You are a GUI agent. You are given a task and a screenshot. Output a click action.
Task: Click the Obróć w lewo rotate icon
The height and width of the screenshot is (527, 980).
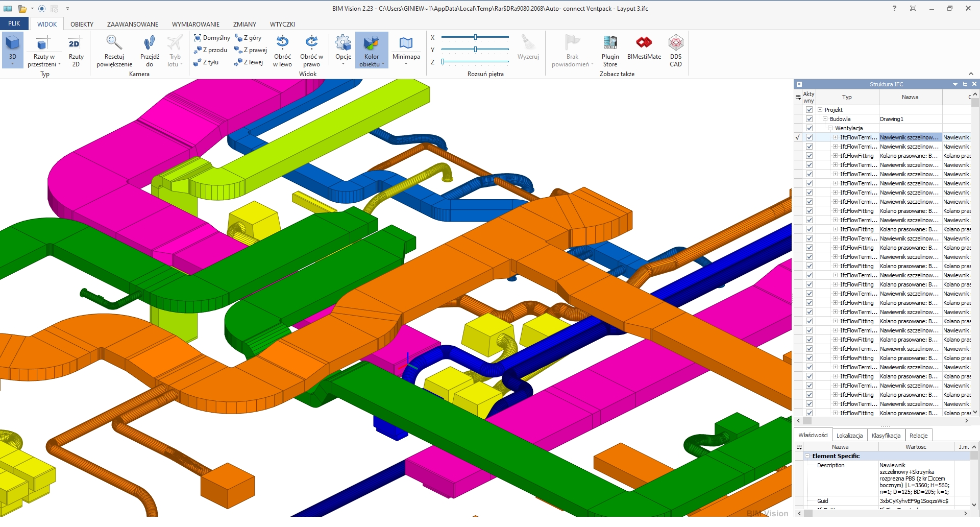click(x=282, y=43)
